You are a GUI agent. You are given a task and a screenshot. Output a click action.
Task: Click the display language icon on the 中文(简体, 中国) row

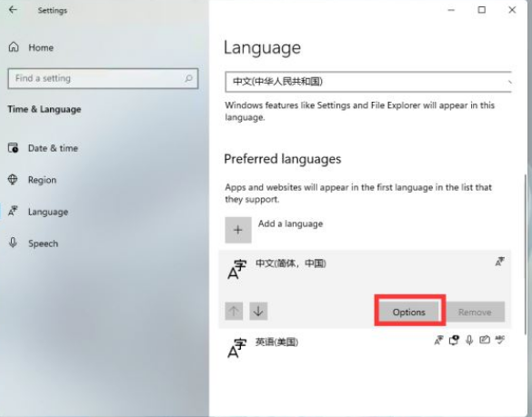(x=500, y=262)
